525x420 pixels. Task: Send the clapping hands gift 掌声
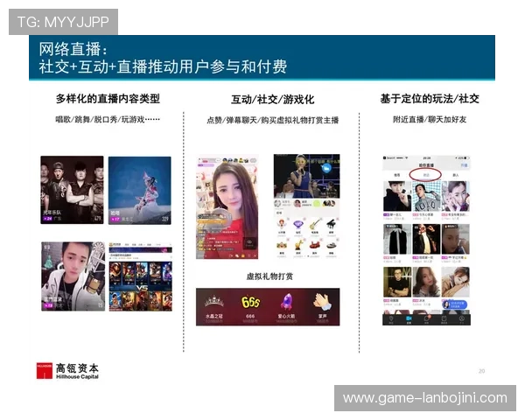coord(322,301)
